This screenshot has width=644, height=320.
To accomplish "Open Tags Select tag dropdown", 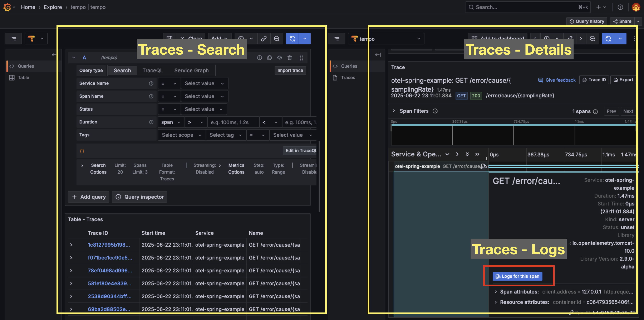I will tap(226, 135).
